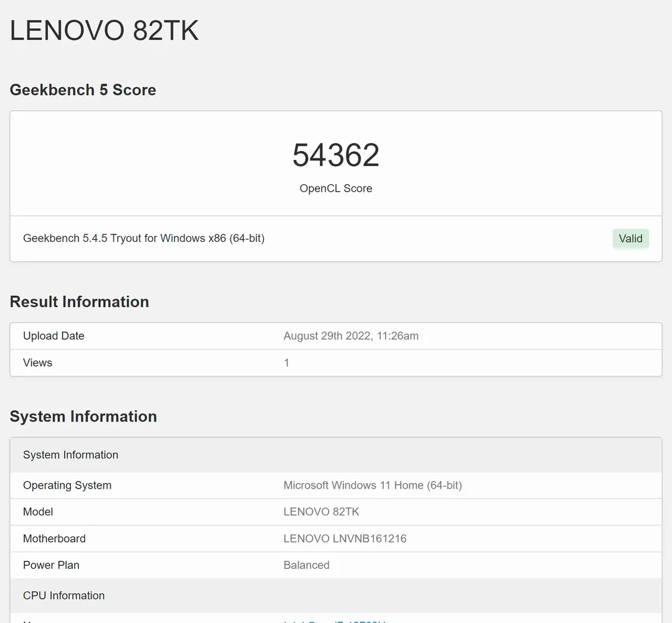The height and width of the screenshot is (623, 672).
Task: Select the OpenCL Score label
Action: coord(335,188)
